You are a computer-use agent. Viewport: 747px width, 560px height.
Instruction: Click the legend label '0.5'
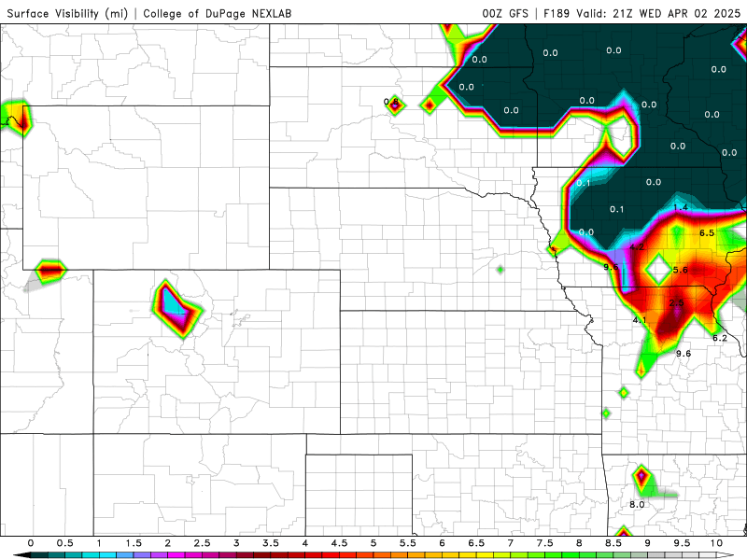pos(65,543)
